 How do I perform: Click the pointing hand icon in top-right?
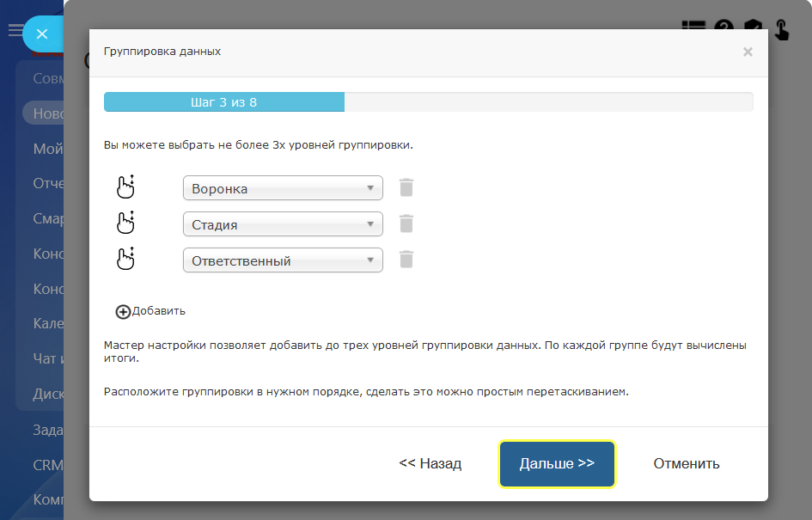[782, 30]
